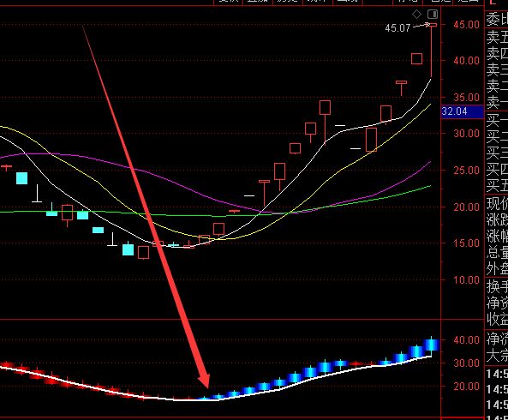
Task: Select the 总量 row in quote panel
Action: pyautogui.click(x=496, y=252)
